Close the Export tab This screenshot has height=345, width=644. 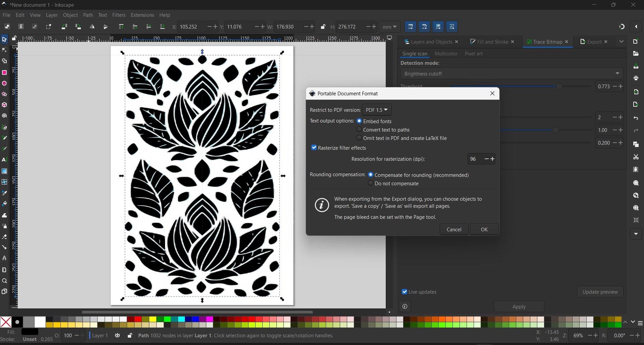click(x=606, y=42)
